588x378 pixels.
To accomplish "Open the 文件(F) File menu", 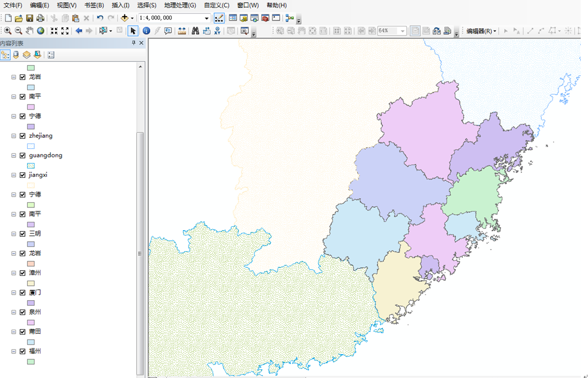I will pos(13,5).
